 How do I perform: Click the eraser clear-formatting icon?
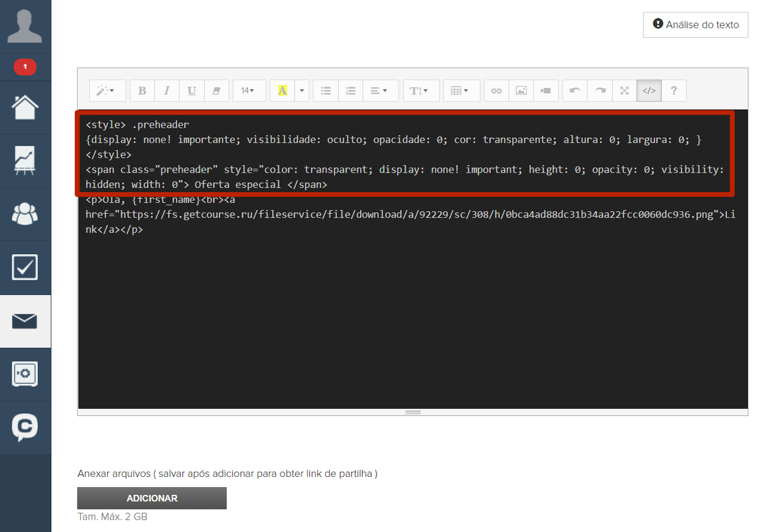216,91
